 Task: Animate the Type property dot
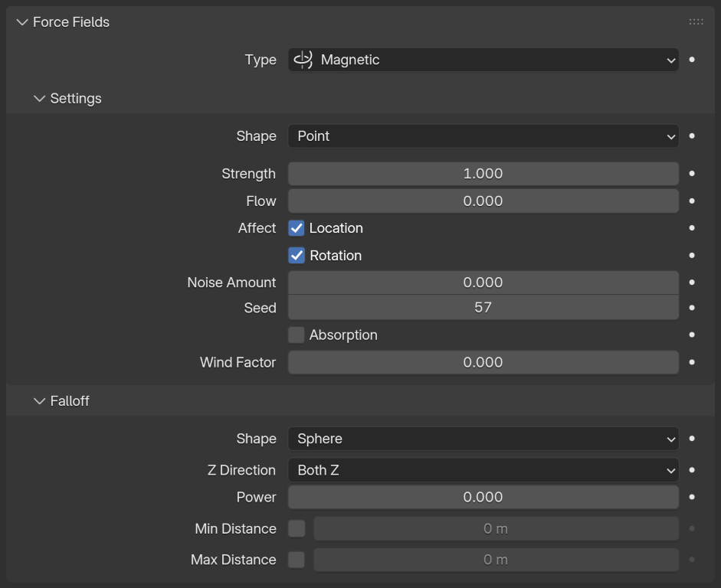pyautogui.click(x=692, y=60)
